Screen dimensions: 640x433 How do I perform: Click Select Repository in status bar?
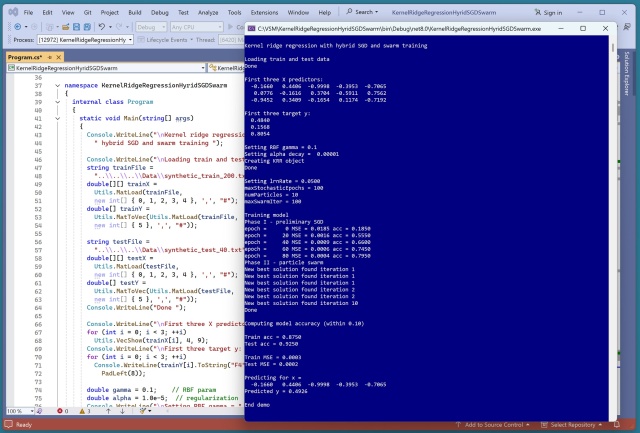click(573, 424)
